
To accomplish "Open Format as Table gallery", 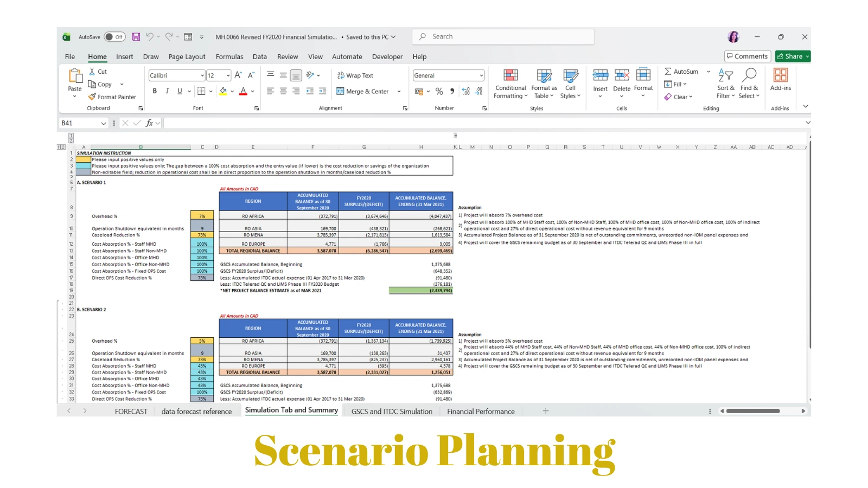I will pyautogui.click(x=544, y=84).
